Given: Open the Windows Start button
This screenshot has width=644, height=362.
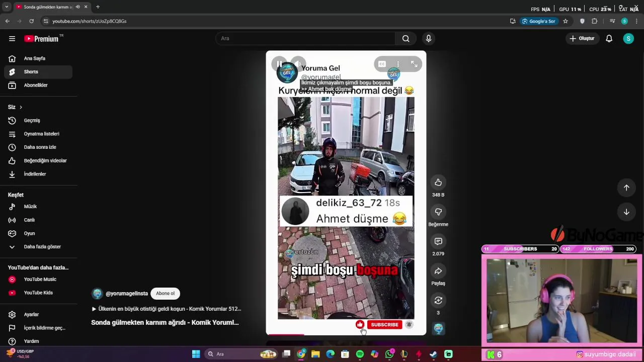Looking at the screenshot, I should click(196, 354).
